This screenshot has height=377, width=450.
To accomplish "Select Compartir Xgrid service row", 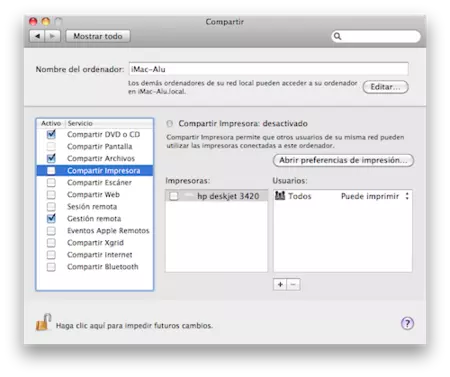I will click(x=95, y=242).
